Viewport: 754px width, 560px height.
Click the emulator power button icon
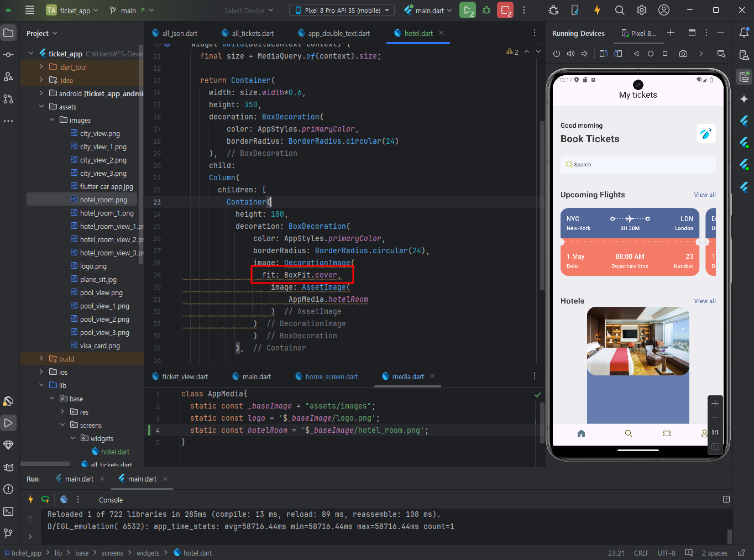click(x=557, y=54)
